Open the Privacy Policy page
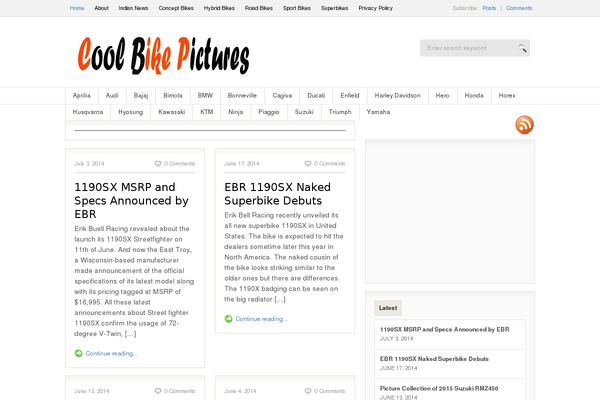The image size is (600, 400). [375, 8]
